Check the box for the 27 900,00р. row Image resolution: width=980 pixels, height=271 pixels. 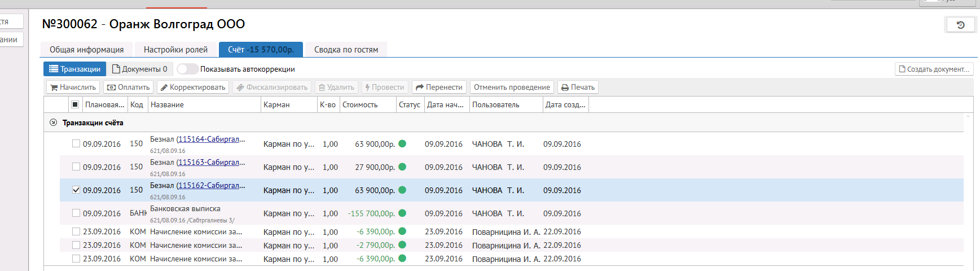pos(76,167)
